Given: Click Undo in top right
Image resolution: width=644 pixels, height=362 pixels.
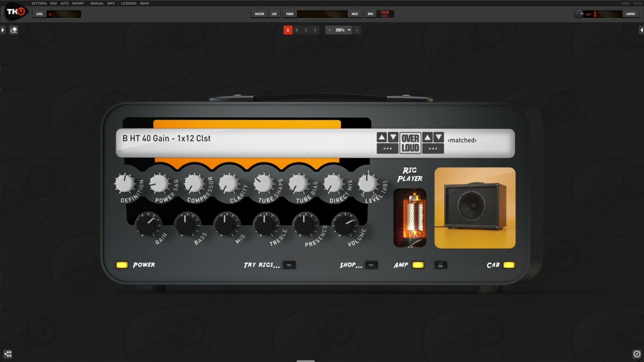Looking at the screenshot, I should 625,4.
